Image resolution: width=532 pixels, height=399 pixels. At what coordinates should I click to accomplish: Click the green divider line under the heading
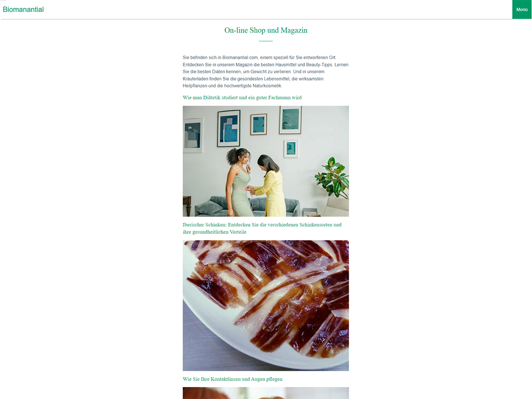pos(265,41)
